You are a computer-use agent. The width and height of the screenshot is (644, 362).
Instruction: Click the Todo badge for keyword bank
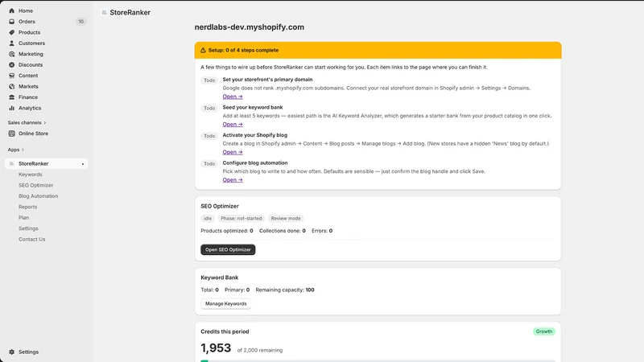pos(209,109)
